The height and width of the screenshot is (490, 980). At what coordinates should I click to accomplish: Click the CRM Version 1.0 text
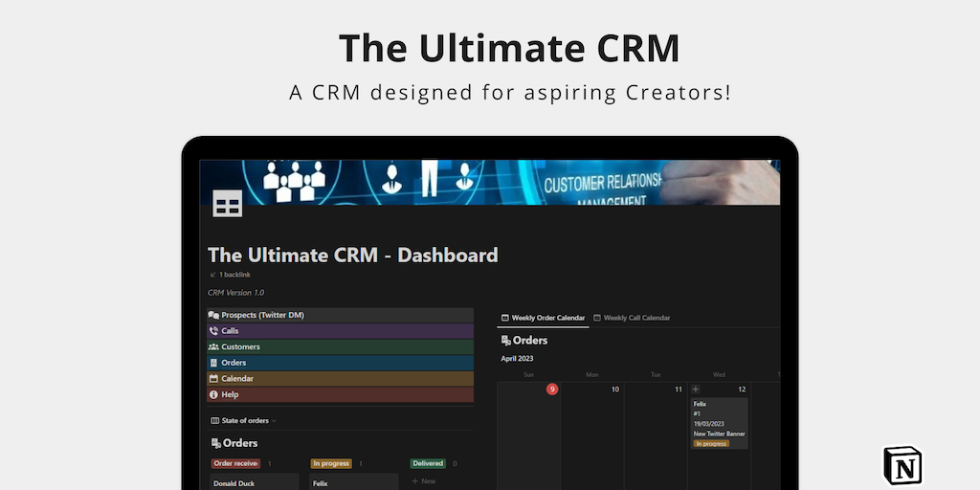pos(235,293)
